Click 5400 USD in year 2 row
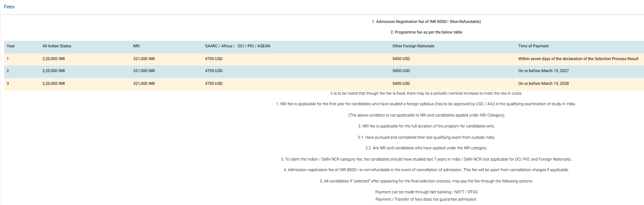Screen dimensions: 644x205 pos(401,71)
